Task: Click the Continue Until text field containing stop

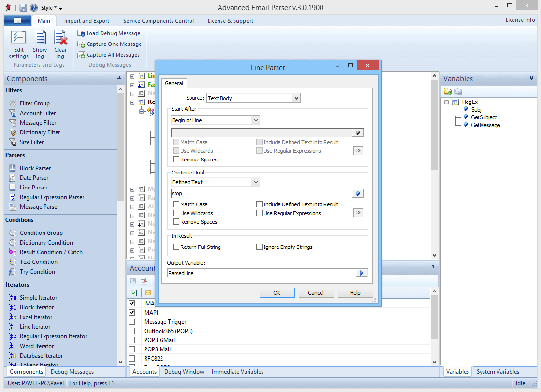Action: 262,194
